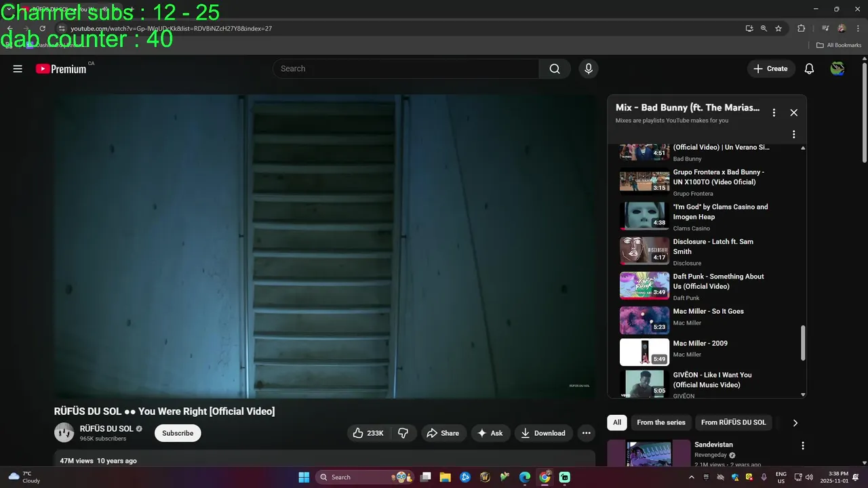The height and width of the screenshot is (488, 868).
Task: Open the YouTube hamburger guide menu
Action: point(18,68)
